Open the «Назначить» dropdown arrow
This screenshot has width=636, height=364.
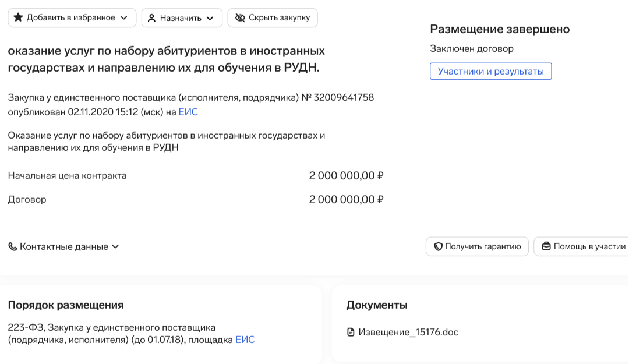(x=210, y=17)
